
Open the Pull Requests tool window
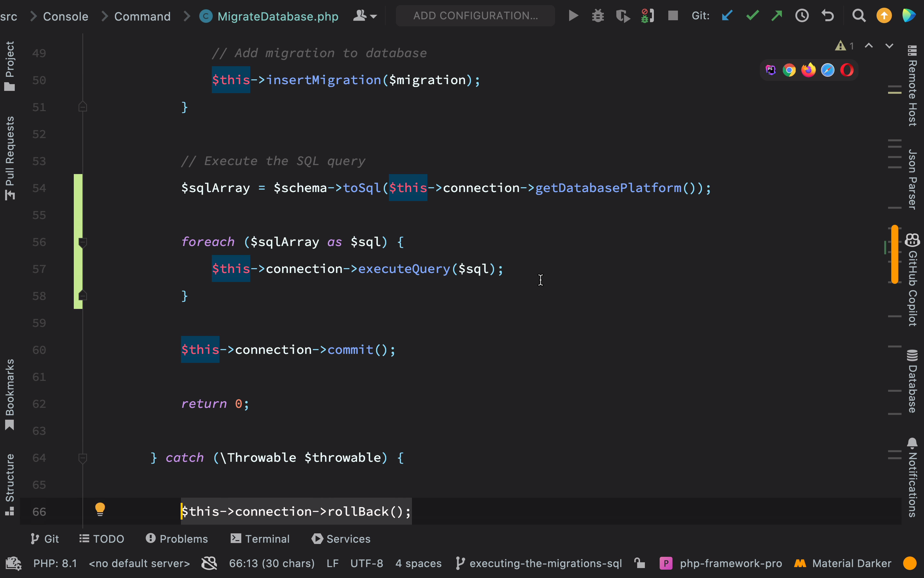click(10, 158)
